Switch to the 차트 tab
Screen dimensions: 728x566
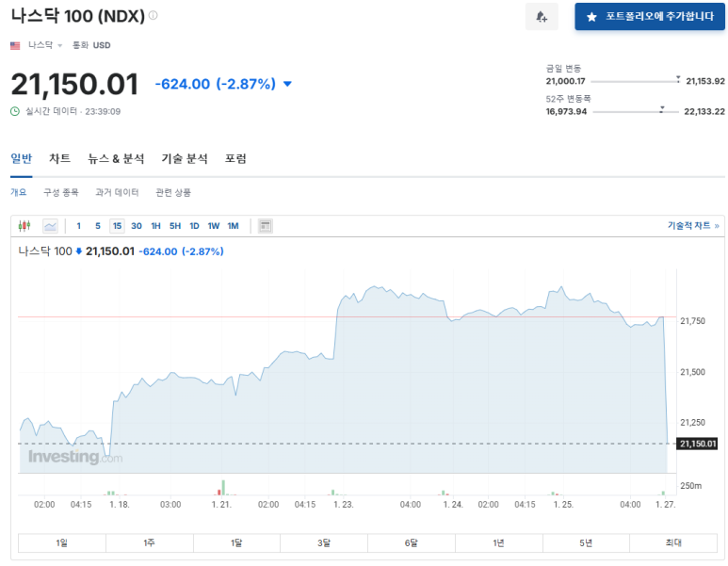(x=60, y=159)
